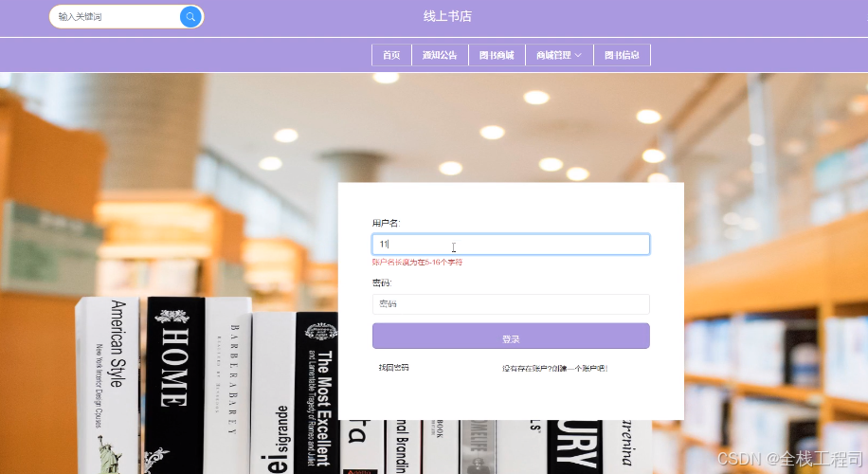This screenshot has width=868, height=474.
Task: Open the 通知公告 nav item
Action: (x=440, y=55)
